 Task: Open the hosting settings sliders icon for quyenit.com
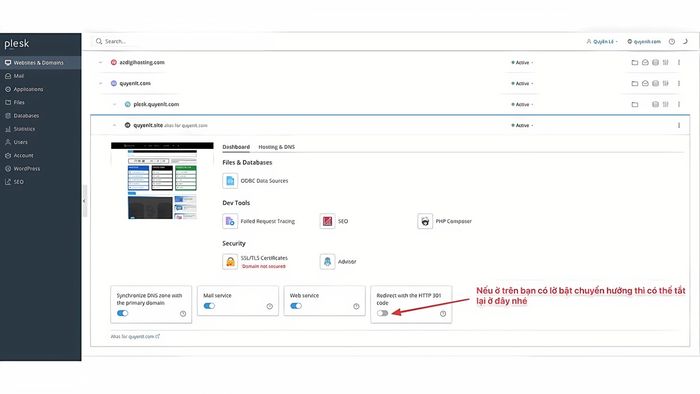666,83
